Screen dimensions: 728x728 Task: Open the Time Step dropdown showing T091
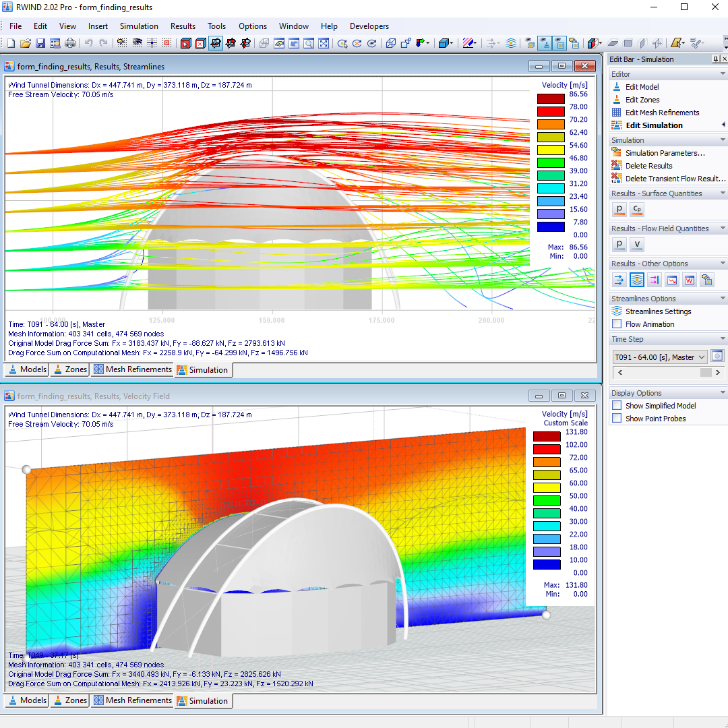[x=659, y=357]
